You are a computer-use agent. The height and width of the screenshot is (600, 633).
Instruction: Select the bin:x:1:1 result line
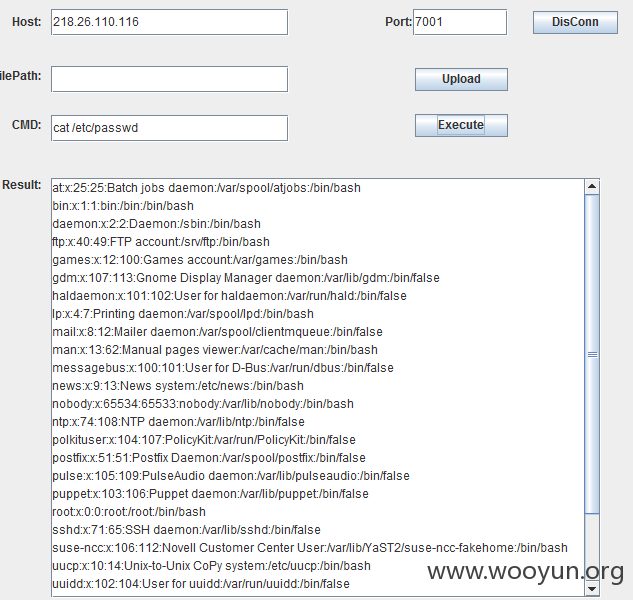123,206
